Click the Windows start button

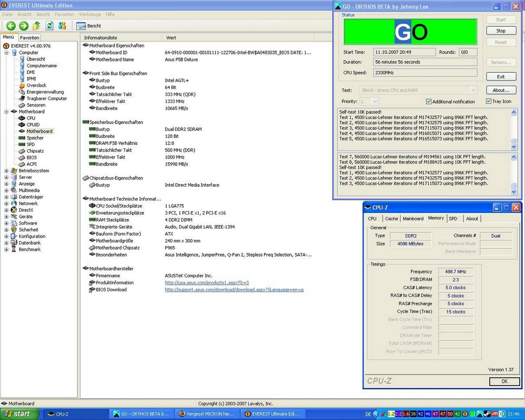20,414
